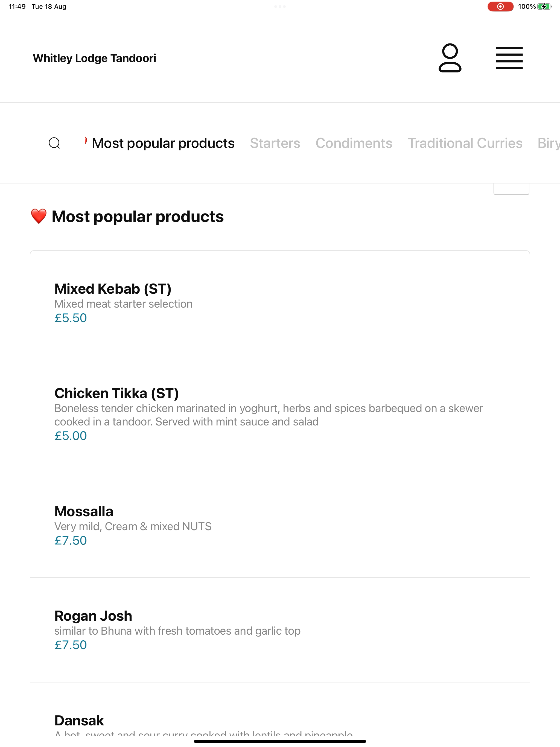Add Chicken Tikka (ST) to the order
Image resolution: width=560 pixels, height=747 pixels.
280,414
